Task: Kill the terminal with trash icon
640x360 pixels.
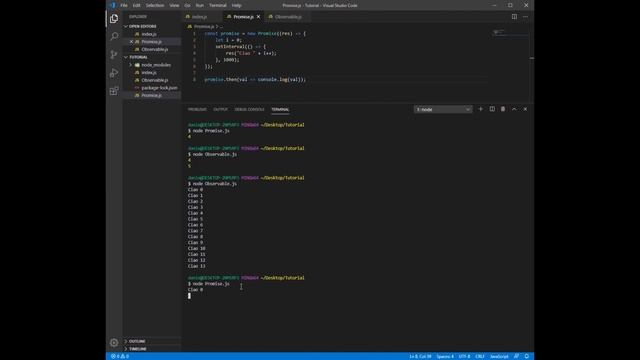Action: [503, 109]
